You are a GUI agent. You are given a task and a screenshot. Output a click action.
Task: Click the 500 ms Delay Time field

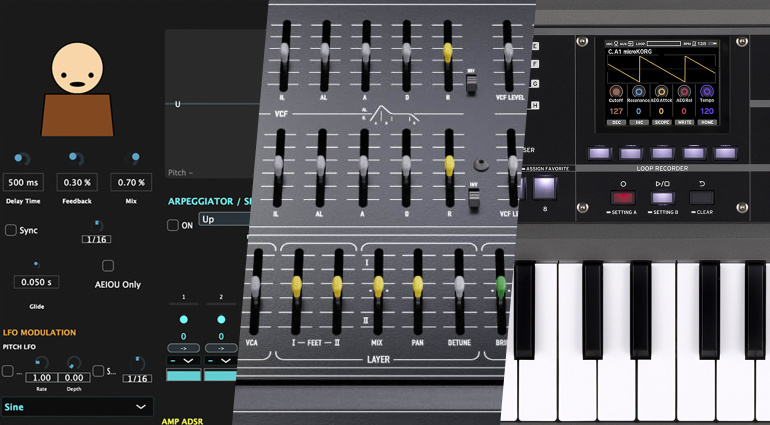click(22, 183)
